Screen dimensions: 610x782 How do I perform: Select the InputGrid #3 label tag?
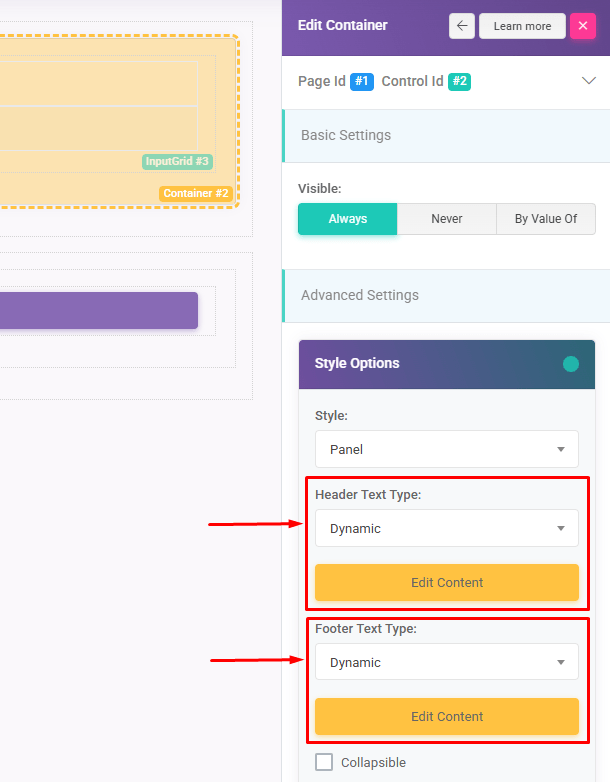[177, 161]
